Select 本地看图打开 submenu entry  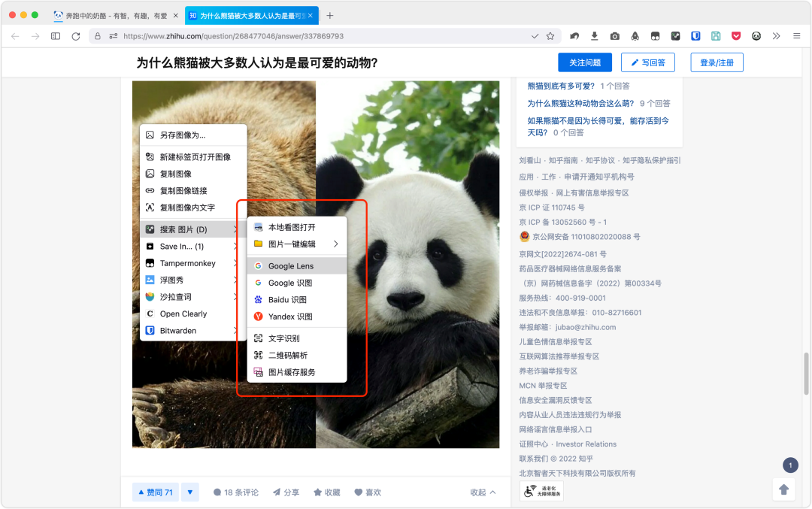coord(297,227)
